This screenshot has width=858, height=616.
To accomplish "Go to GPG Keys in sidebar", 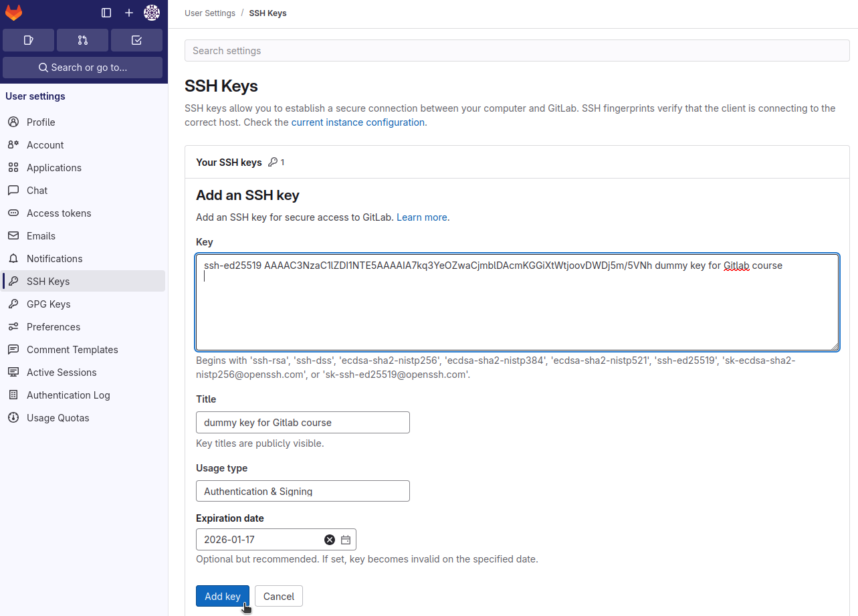I will [48, 304].
